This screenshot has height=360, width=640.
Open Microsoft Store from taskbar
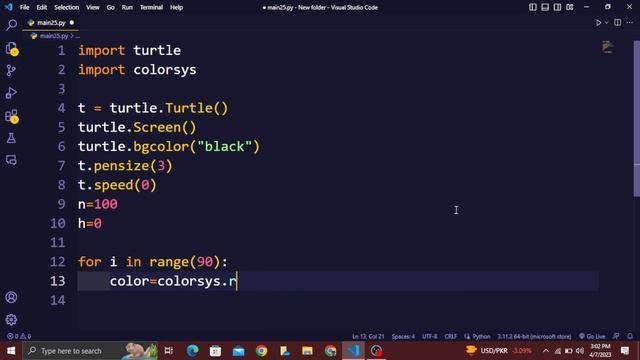click(x=215, y=351)
